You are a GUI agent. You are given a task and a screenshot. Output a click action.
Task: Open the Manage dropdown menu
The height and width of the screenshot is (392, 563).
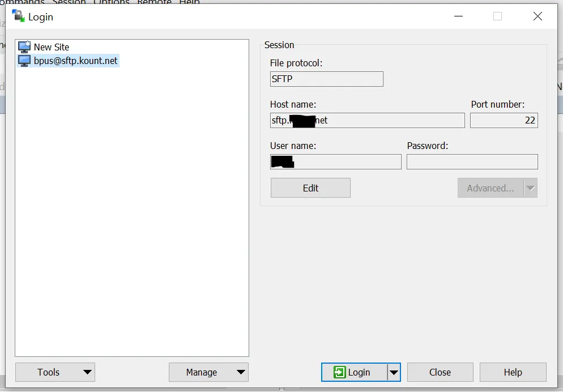[x=208, y=372]
